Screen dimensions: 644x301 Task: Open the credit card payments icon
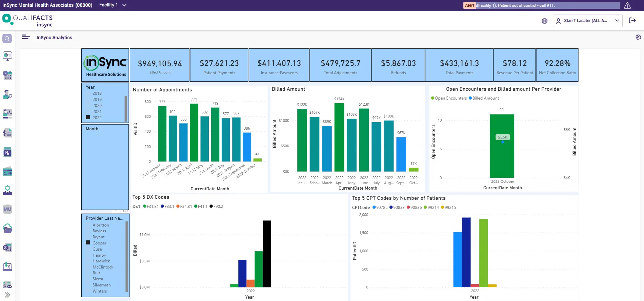pos(7,171)
